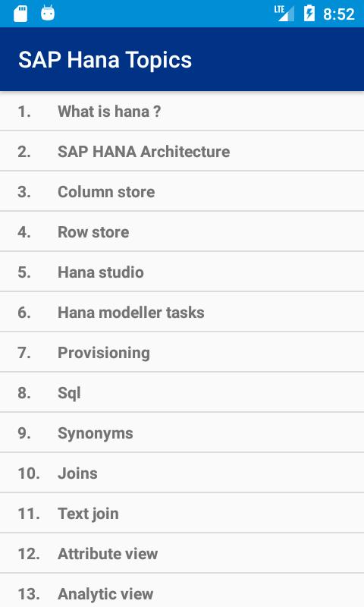Image resolution: width=364 pixels, height=607 pixels.
Task: Open the Hana modeller tasks topic
Action: tap(182, 313)
